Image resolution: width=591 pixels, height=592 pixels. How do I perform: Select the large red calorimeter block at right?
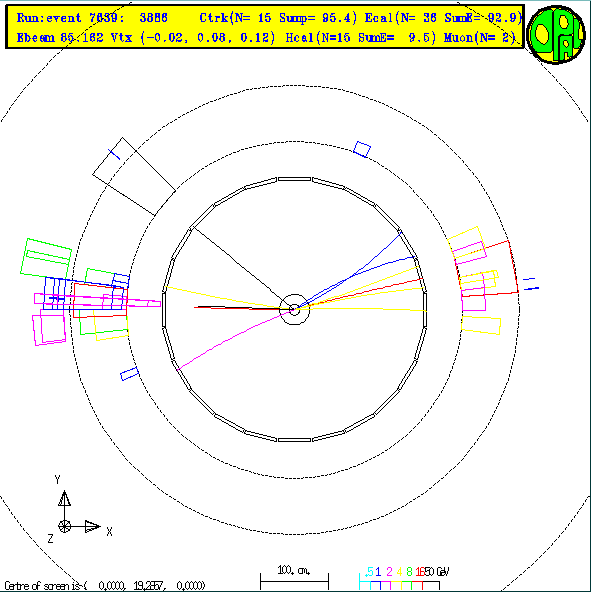pyautogui.click(x=487, y=268)
